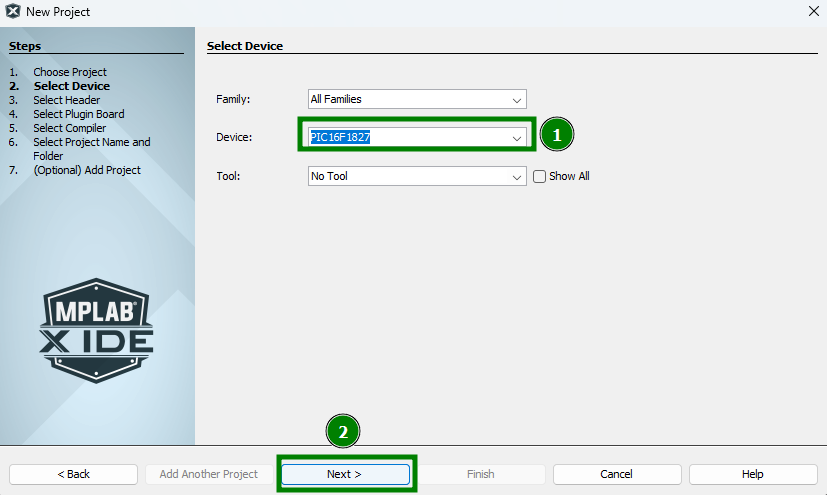Image resolution: width=827 pixels, height=495 pixels.
Task: Click step 7 (Optional) Add Project
Action: point(87,170)
